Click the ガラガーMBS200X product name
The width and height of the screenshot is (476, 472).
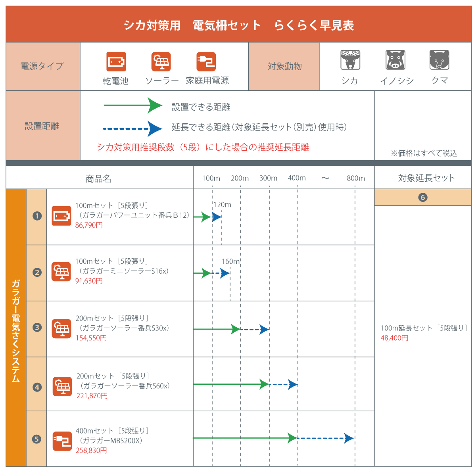pos(111,440)
